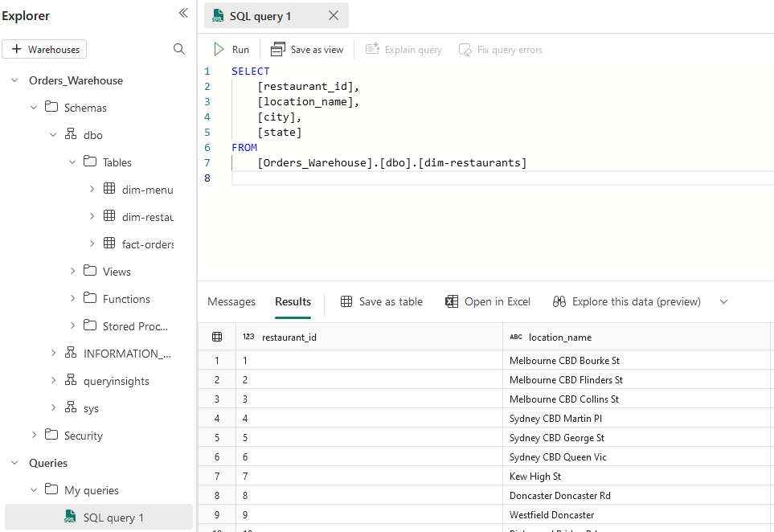Click the Tables folder icon
This screenshot has height=532, width=774.
[90, 162]
